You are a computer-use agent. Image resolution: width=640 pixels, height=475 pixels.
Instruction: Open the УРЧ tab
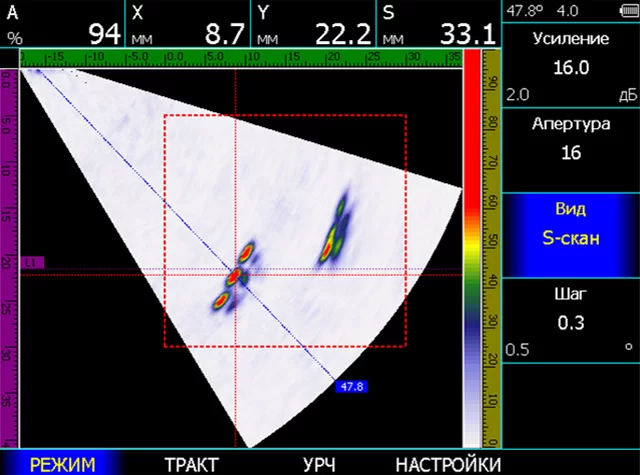coord(318,464)
